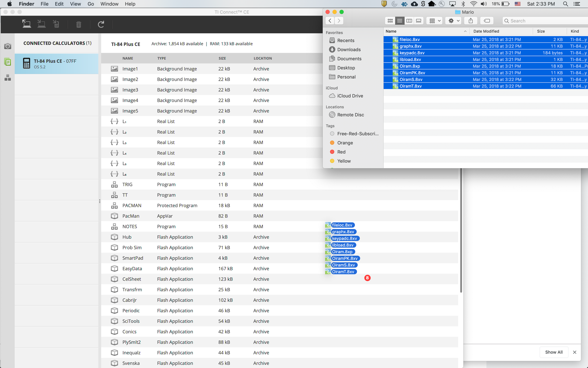Click the Show All button

coord(553,352)
